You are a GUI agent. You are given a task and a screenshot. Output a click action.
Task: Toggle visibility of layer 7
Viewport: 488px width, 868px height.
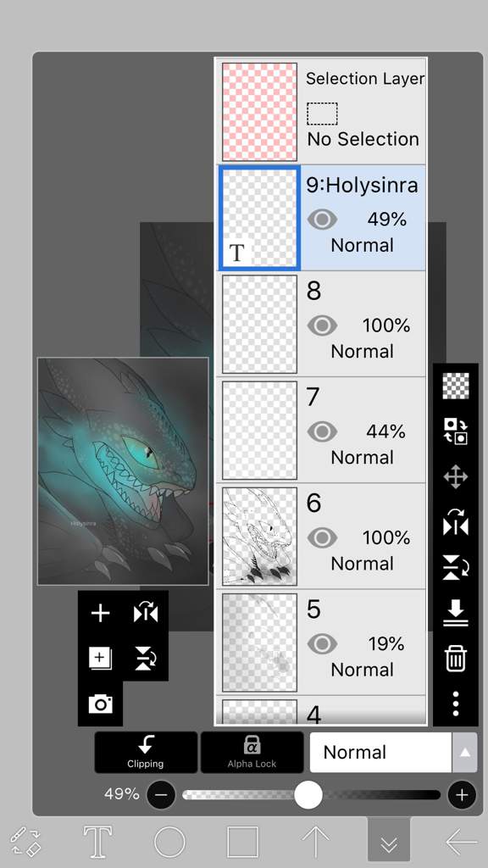322,431
